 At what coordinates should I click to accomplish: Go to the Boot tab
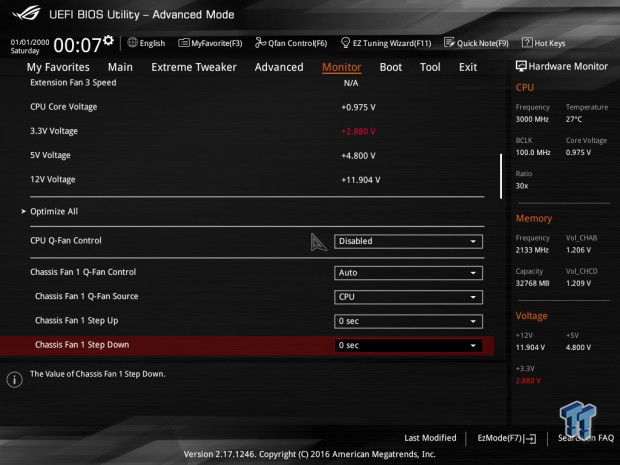pyautogui.click(x=391, y=67)
